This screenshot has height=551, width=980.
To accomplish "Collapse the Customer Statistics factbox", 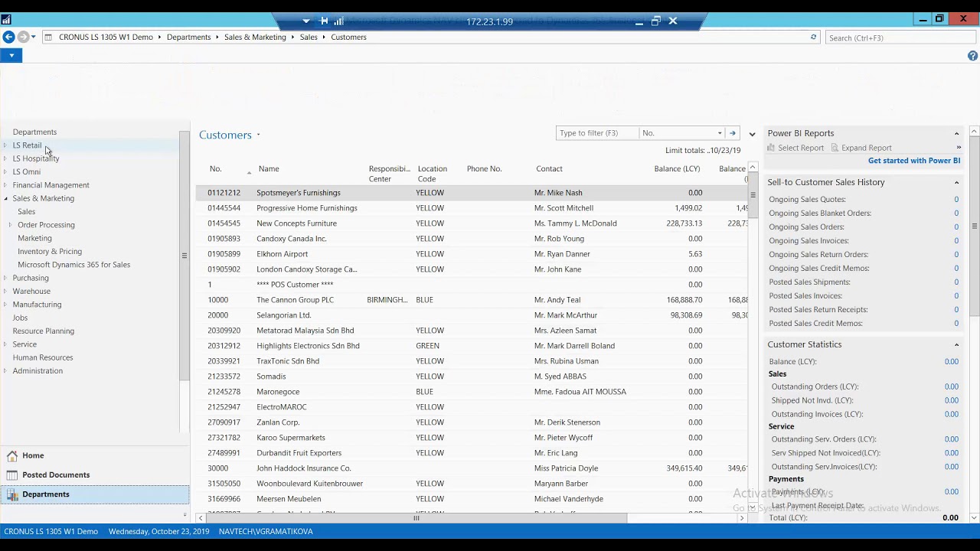I will pyautogui.click(x=956, y=345).
